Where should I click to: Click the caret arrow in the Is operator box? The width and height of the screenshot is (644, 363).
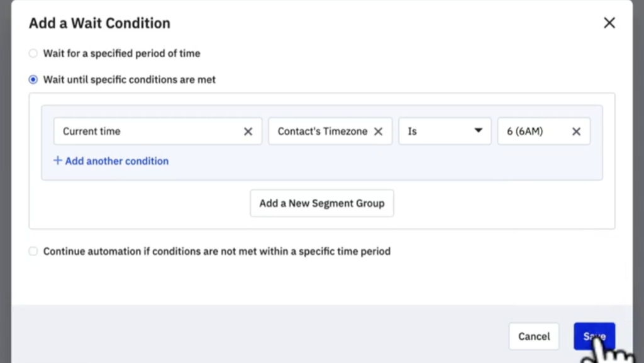coord(478,131)
